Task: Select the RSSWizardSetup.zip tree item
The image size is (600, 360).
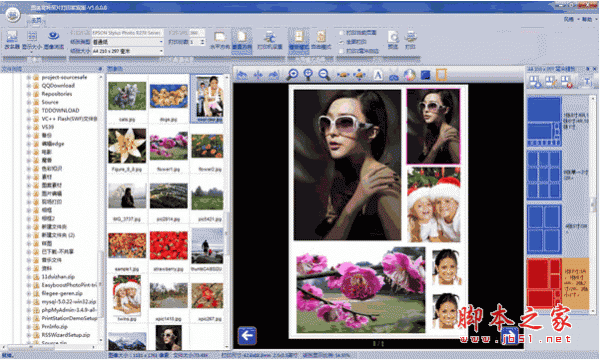Action: 66,335
